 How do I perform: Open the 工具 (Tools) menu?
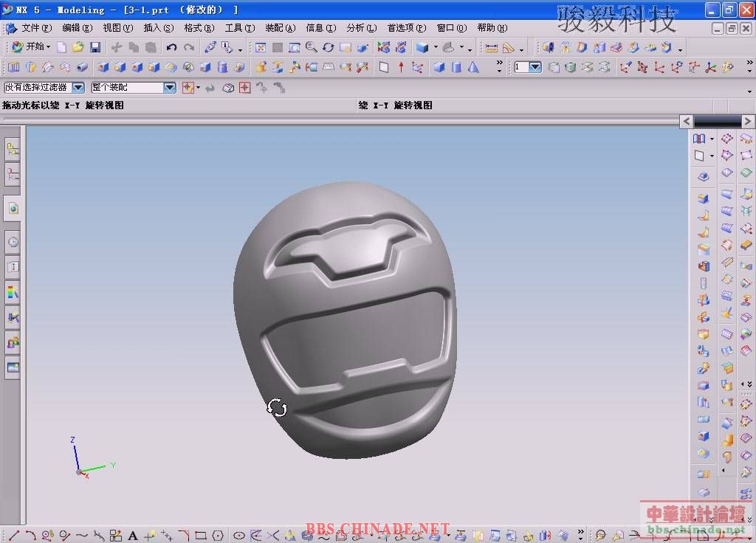pos(240,28)
